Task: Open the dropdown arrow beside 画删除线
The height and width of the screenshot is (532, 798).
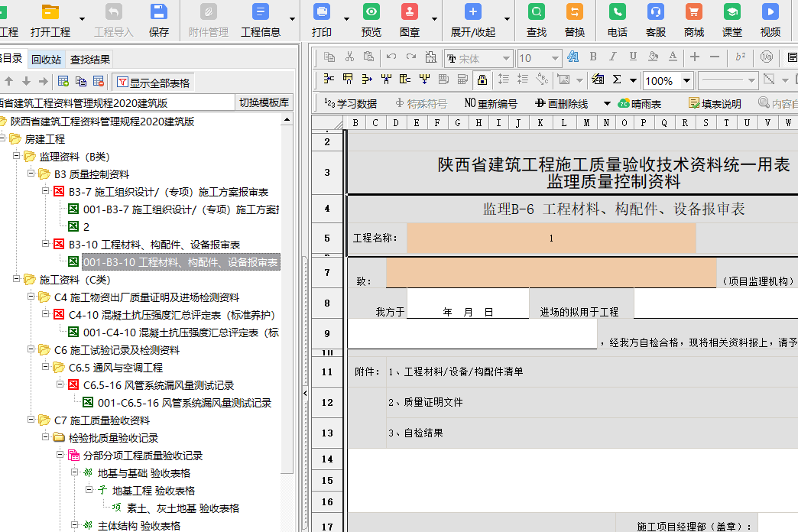Action: 607,104
